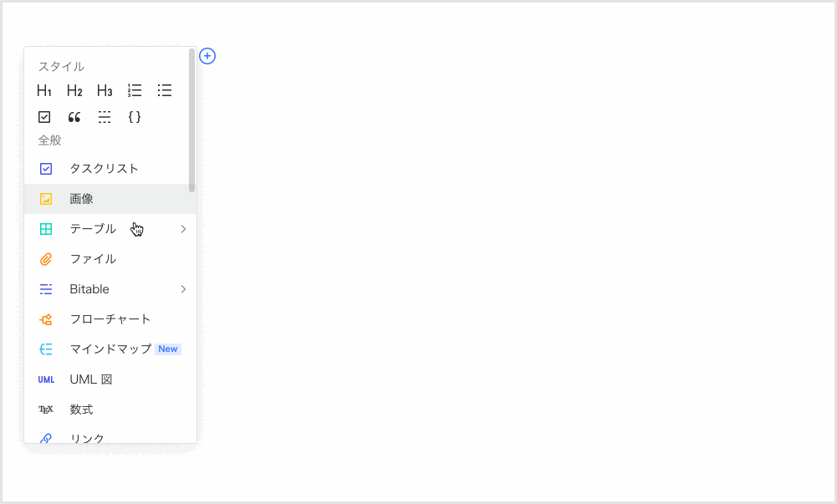Apply Heading 1 style
Image resolution: width=837 pixels, height=504 pixels.
point(44,91)
